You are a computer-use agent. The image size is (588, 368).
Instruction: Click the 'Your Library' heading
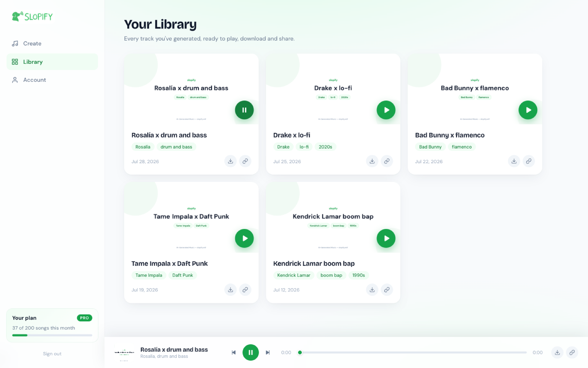point(160,25)
